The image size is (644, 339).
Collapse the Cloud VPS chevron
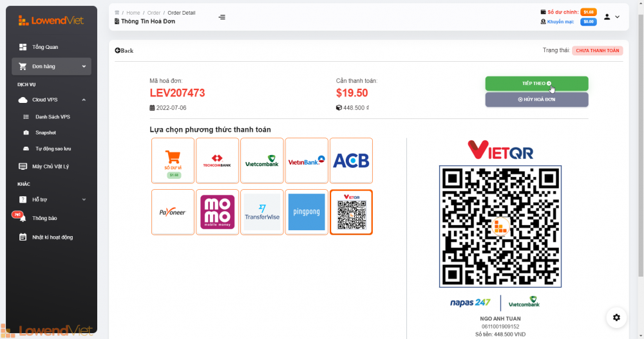(84, 100)
